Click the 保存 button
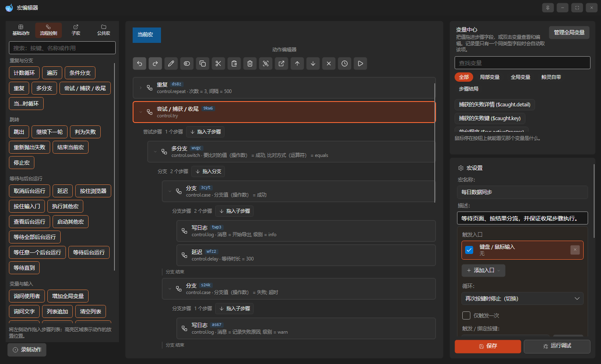601x364 pixels. pos(488,347)
